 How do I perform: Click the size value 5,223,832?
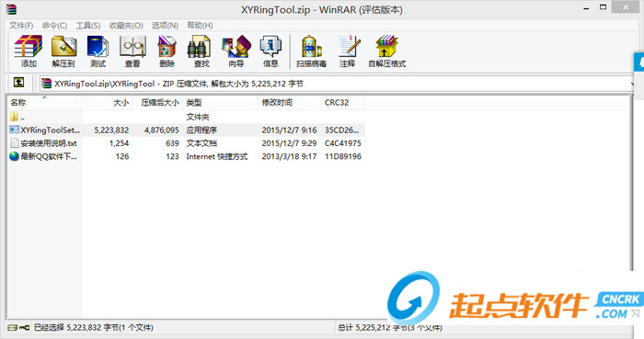tap(111, 130)
